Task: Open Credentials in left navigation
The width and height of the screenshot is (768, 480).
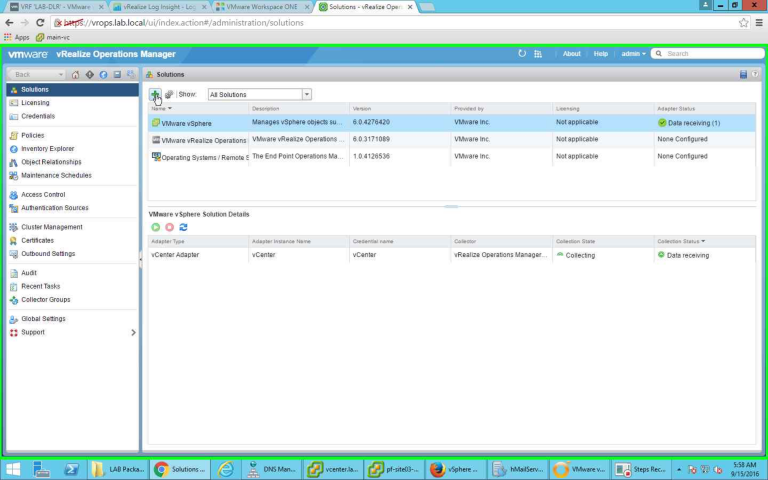Action: (38, 116)
